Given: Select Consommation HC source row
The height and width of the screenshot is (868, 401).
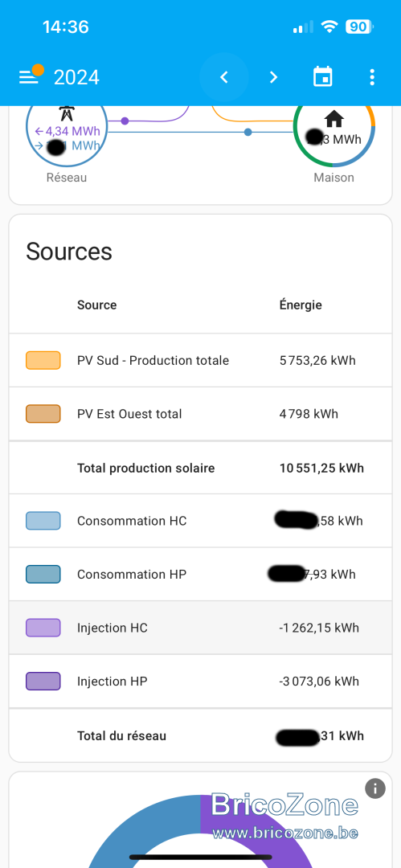Looking at the screenshot, I should (201, 521).
